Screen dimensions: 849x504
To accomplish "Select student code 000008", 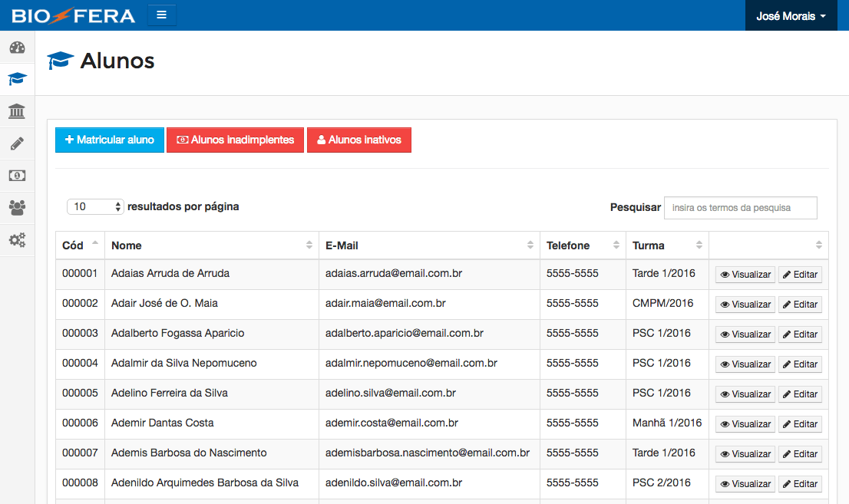I will tap(80, 483).
